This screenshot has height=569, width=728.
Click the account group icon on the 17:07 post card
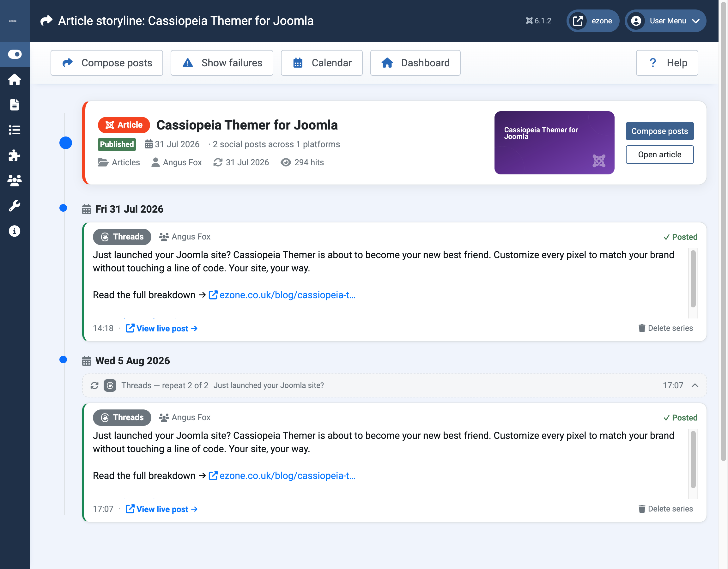164,418
